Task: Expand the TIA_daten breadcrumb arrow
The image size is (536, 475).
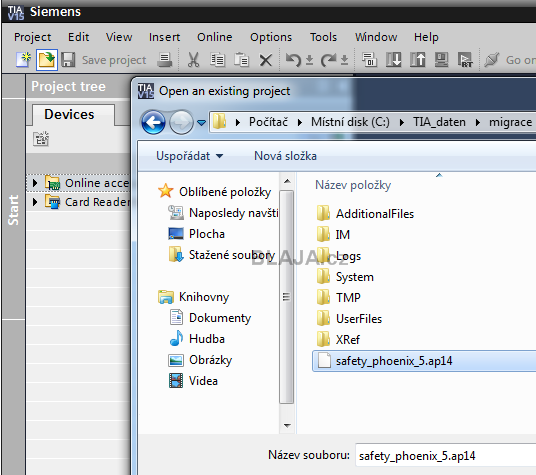Action: (478, 122)
